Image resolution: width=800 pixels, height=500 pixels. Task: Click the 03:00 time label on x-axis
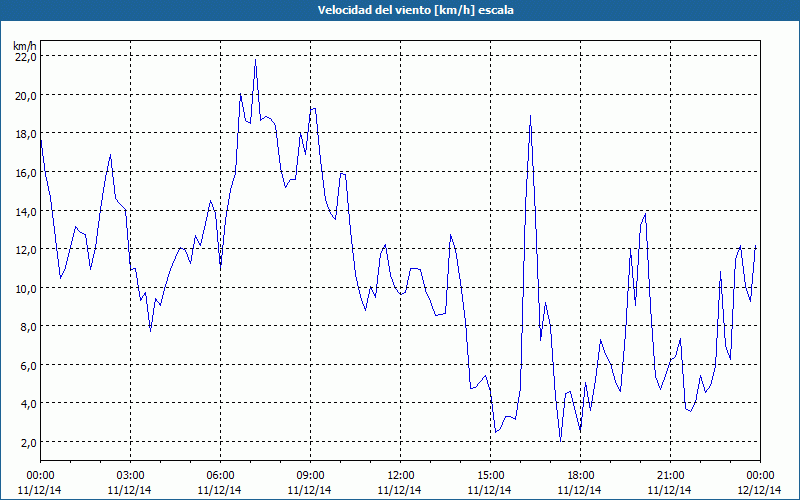(130, 476)
